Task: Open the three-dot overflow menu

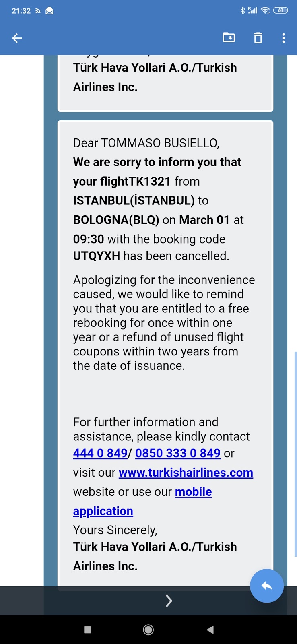Action: click(x=284, y=38)
